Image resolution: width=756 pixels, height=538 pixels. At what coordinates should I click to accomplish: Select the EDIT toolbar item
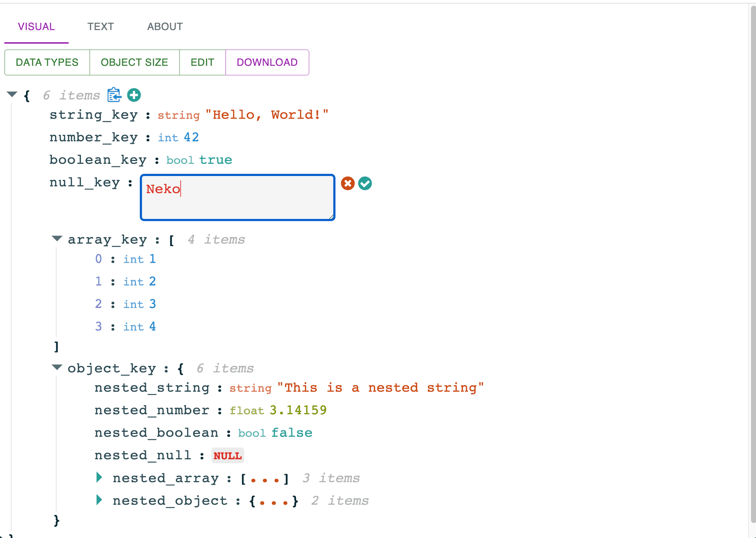point(202,62)
